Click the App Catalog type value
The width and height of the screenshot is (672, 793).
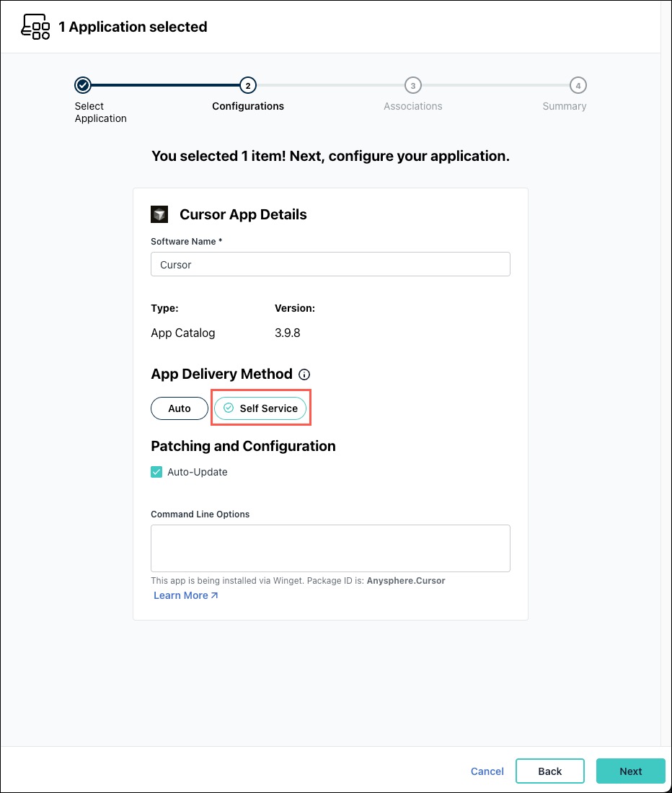[183, 333]
